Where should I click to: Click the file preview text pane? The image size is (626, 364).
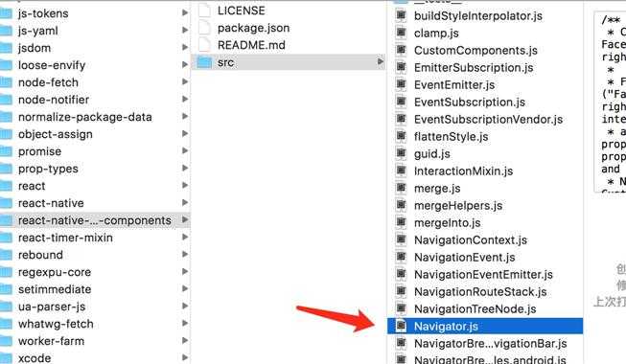(x=610, y=102)
